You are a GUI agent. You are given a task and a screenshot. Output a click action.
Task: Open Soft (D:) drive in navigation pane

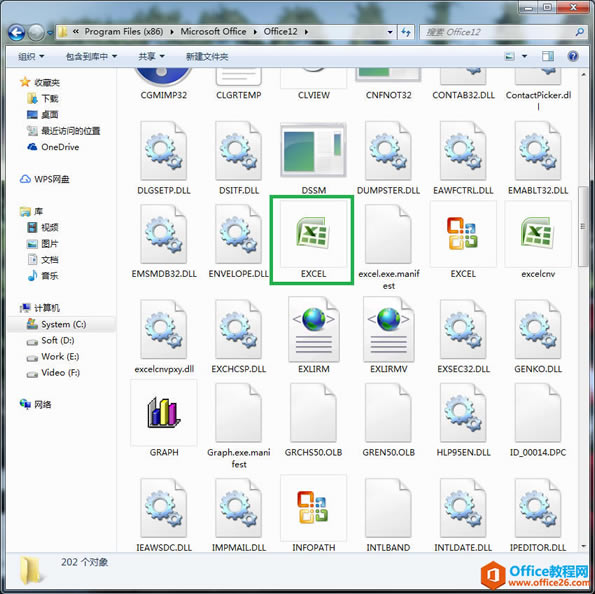pyautogui.click(x=57, y=340)
